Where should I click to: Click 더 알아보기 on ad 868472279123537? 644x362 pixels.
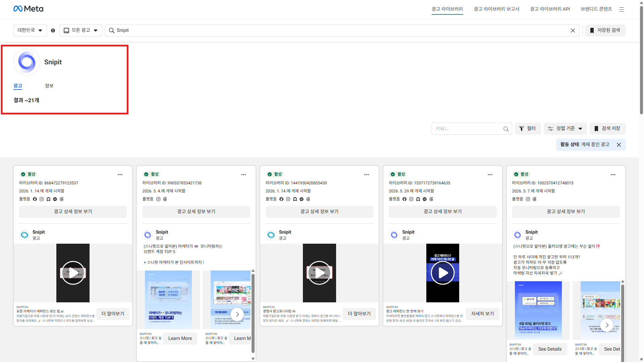113,314
